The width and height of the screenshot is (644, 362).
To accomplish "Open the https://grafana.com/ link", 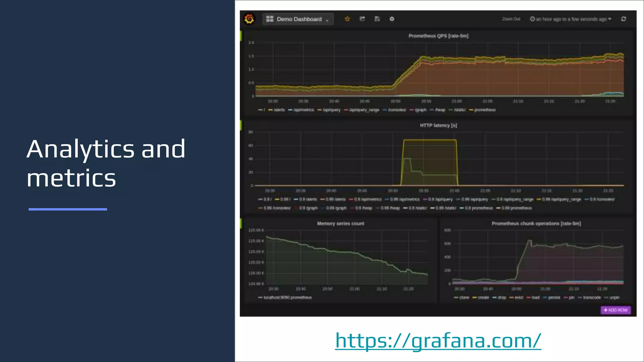I will (x=438, y=340).
